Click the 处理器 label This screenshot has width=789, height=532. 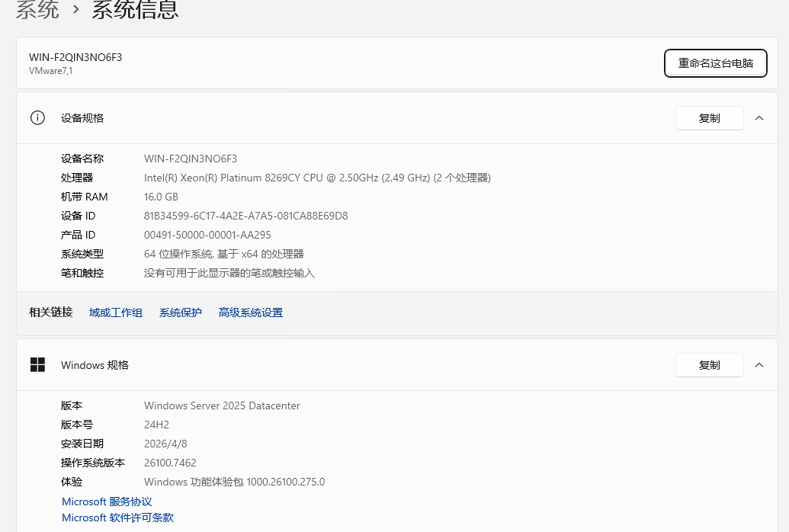pyautogui.click(x=77, y=178)
